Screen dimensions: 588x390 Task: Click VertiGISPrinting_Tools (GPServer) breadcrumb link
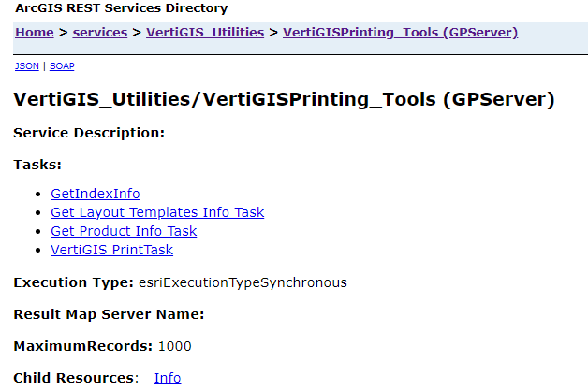[x=400, y=33]
